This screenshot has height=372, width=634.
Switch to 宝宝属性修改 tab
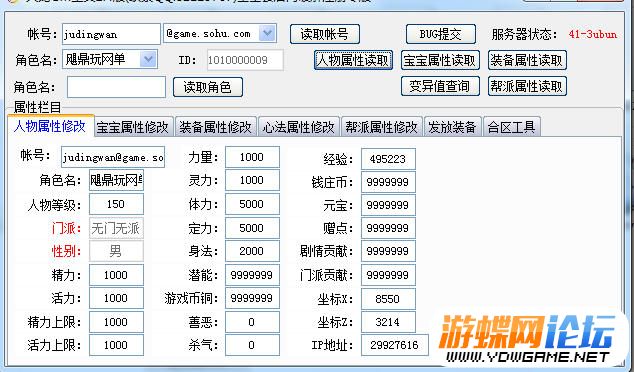pos(133,127)
